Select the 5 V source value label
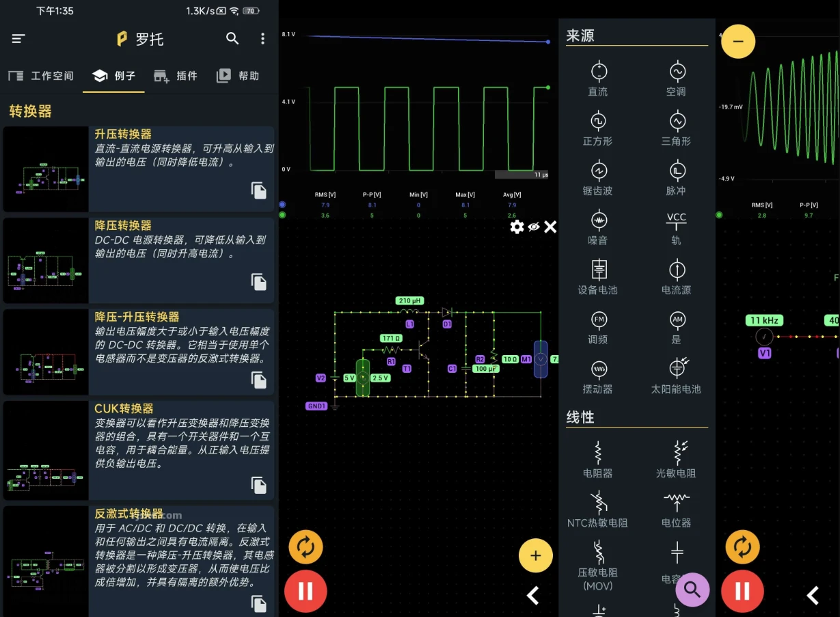This screenshot has width=840, height=617. pos(349,378)
